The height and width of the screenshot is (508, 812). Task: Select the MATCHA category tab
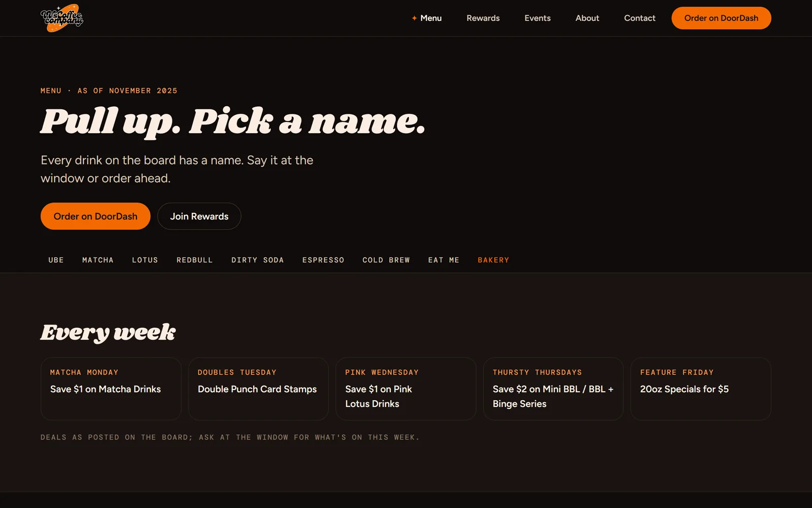(98, 260)
